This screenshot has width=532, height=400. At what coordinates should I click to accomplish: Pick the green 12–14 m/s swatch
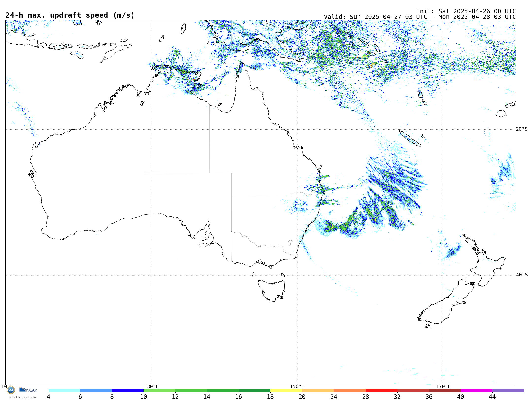pyautogui.click(x=191, y=391)
